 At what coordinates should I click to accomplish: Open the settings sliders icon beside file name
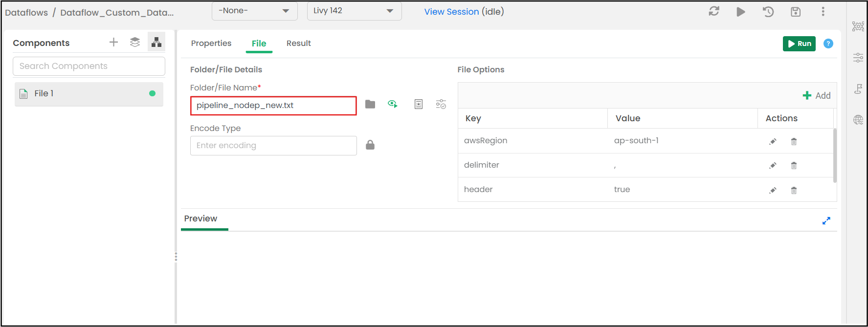coord(441,104)
